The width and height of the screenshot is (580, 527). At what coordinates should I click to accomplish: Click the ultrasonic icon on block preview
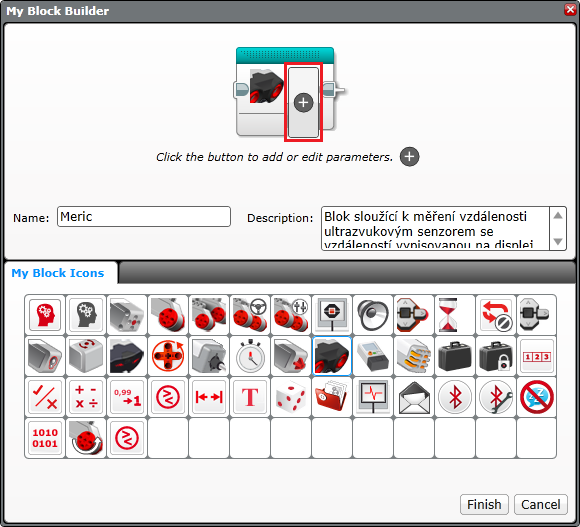point(266,87)
